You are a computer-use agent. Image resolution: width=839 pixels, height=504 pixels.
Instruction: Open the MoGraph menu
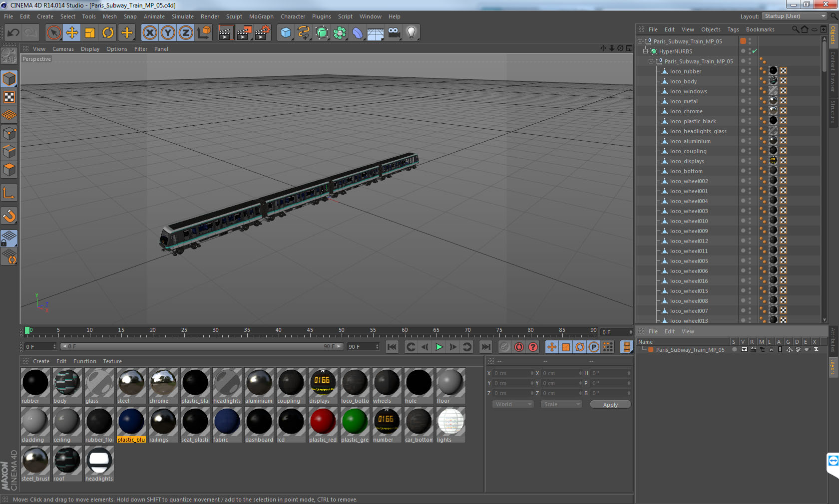click(x=261, y=16)
